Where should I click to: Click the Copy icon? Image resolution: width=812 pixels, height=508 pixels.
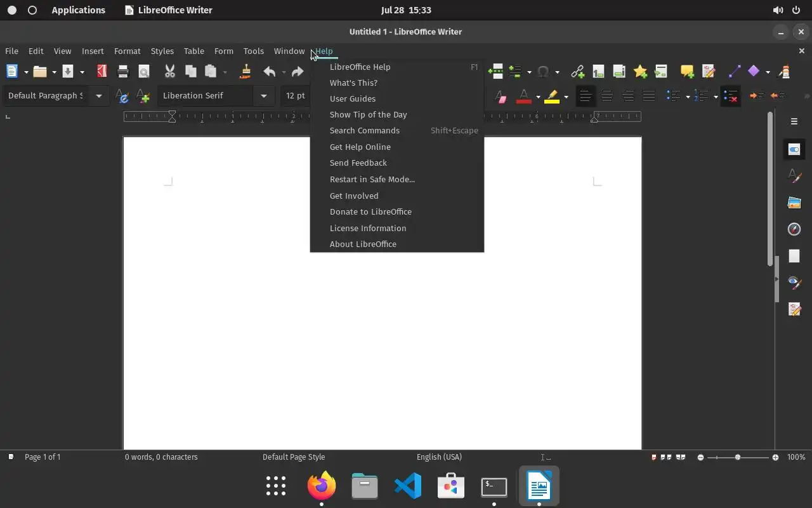coord(190,72)
